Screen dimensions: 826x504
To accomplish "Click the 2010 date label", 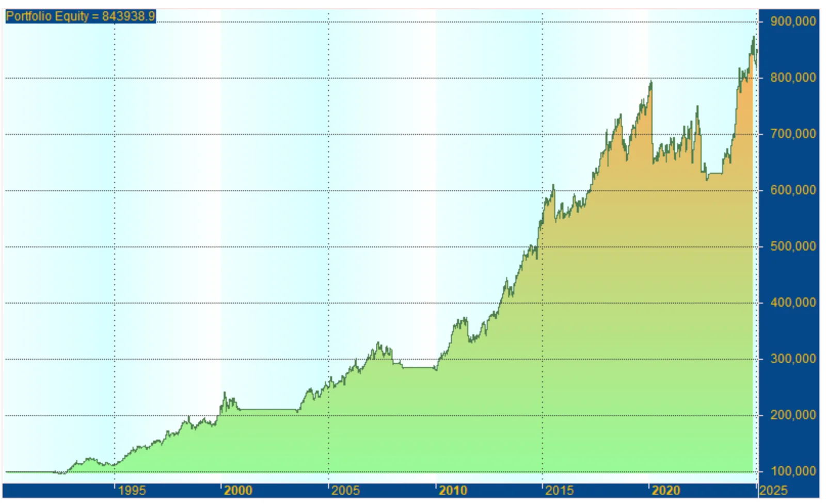I will click(453, 490).
